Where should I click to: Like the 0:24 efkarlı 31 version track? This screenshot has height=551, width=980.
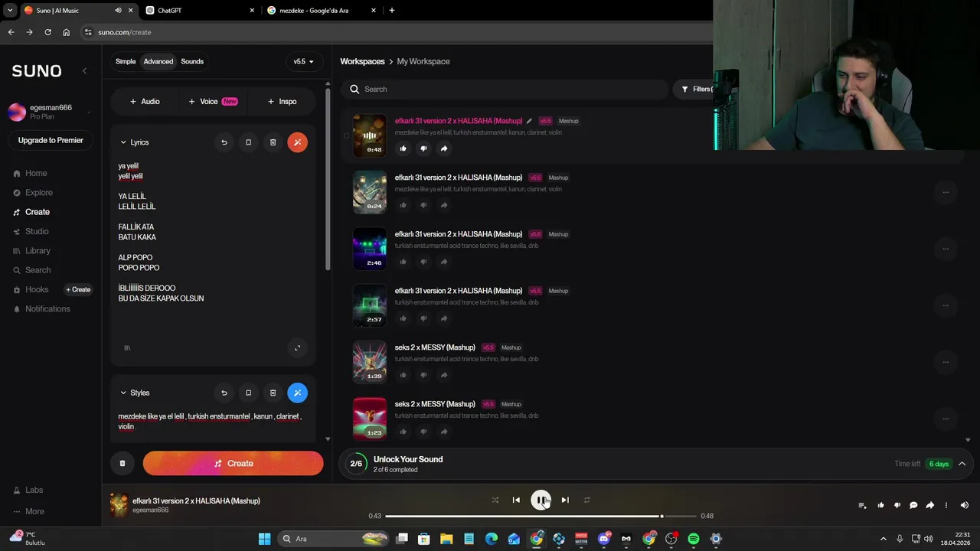point(403,205)
